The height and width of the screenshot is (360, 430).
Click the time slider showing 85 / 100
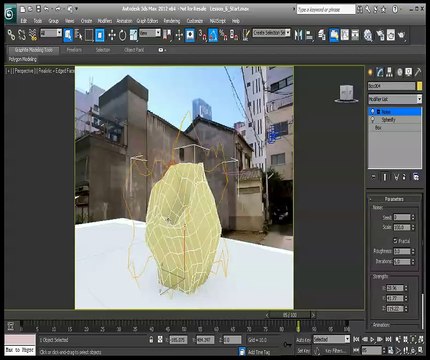point(290,315)
